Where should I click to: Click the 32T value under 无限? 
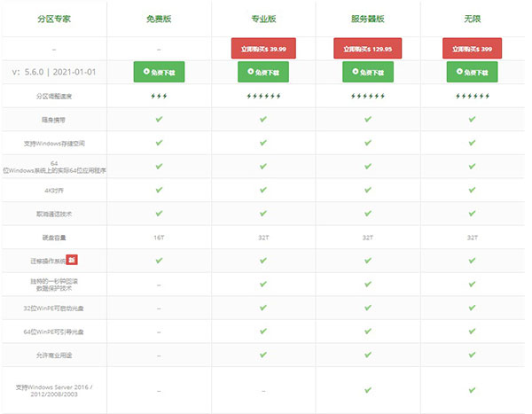472,238
